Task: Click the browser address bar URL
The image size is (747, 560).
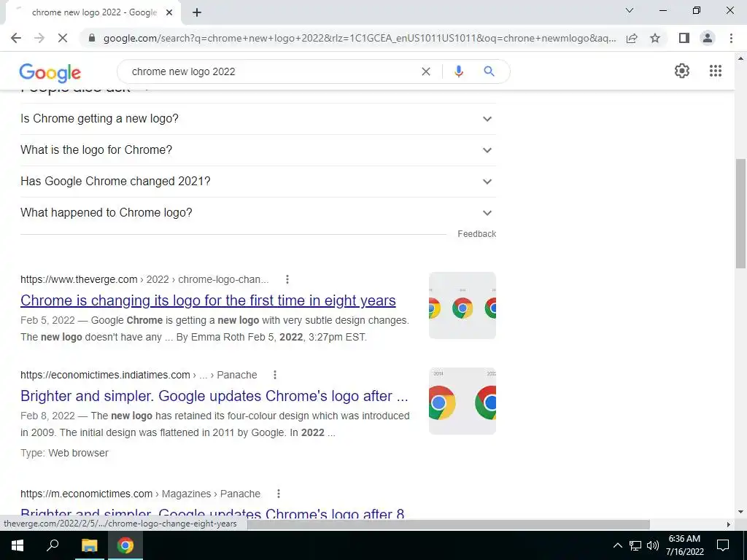Action: [360, 38]
